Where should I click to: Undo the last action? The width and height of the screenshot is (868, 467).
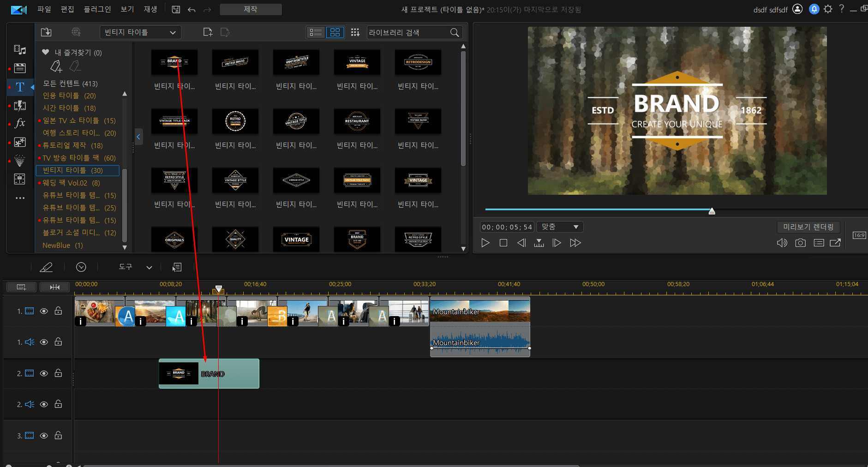point(192,10)
